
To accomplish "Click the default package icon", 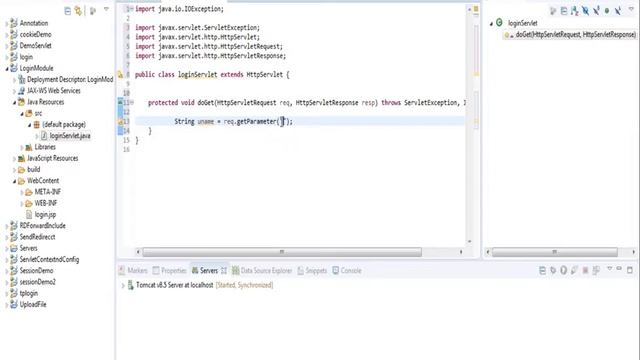I will [37, 124].
